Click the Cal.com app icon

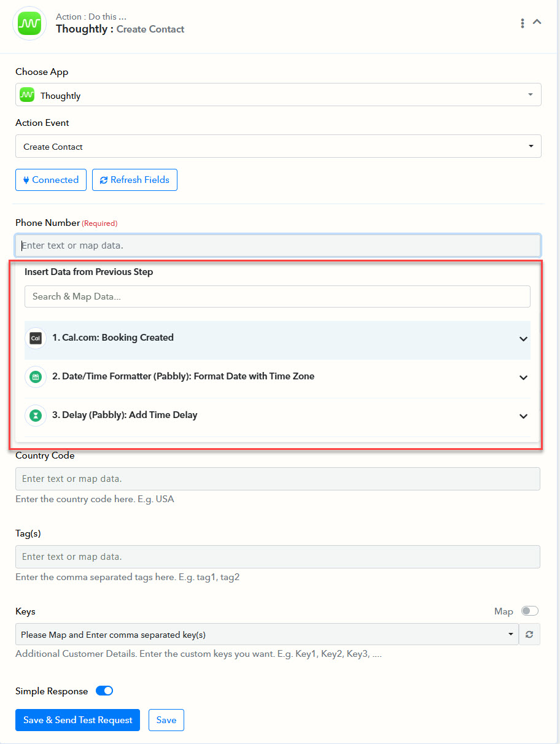36,338
